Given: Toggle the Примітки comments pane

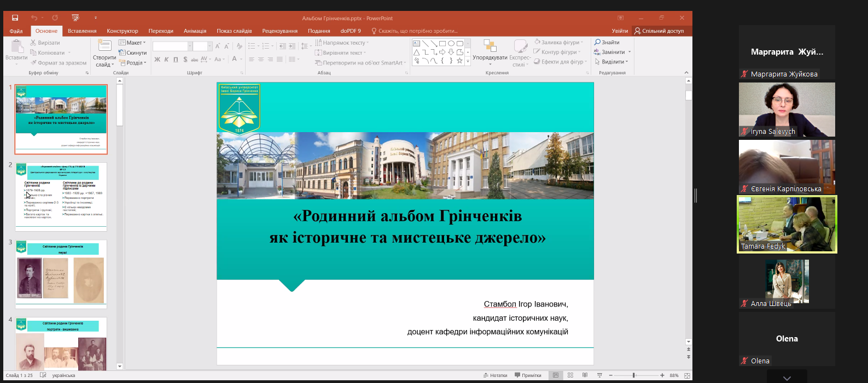Looking at the screenshot, I should tap(528, 375).
